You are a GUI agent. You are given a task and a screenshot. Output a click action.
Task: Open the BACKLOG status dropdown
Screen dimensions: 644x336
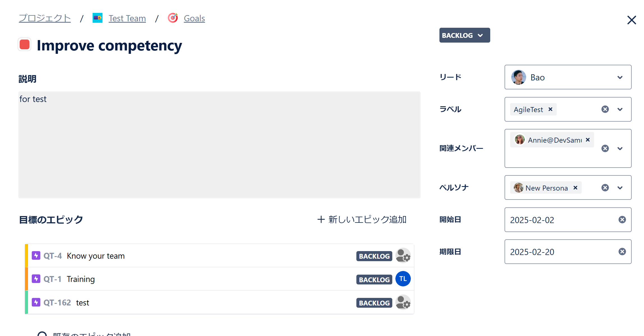click(x=464, y=36)
